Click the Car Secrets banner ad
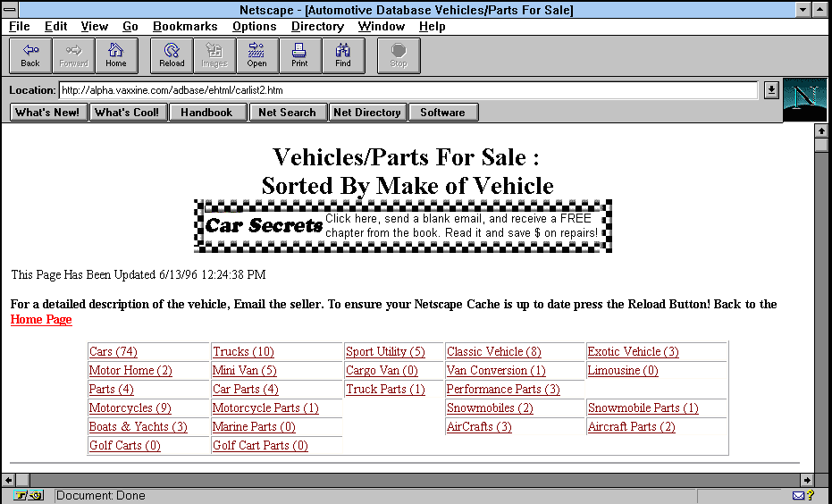Image resolution: width=832 pixels, height=504 pixels. coord(403,226)
